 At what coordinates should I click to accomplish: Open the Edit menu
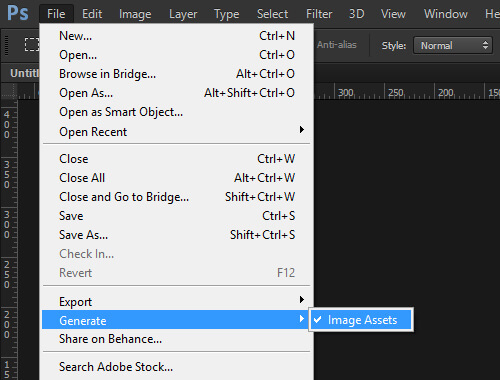pos(92,14)
